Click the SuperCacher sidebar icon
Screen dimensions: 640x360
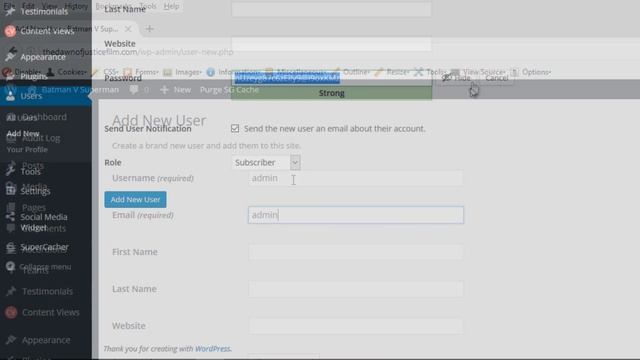[x=10, y=247]
